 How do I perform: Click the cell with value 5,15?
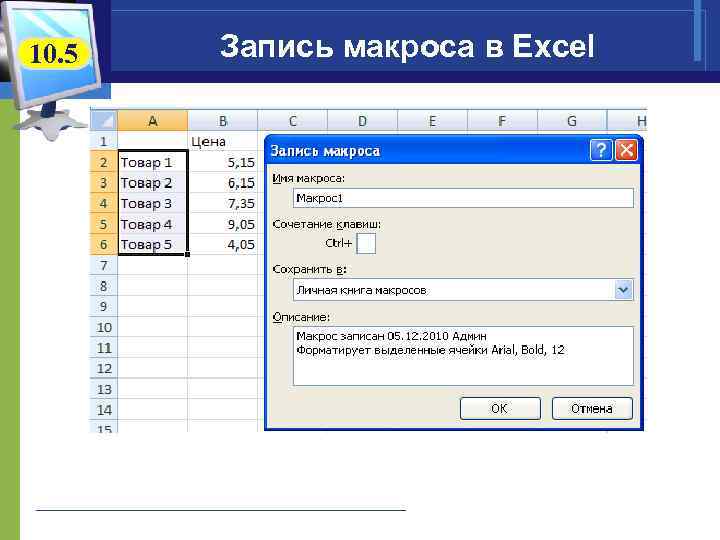coord(223,162)
